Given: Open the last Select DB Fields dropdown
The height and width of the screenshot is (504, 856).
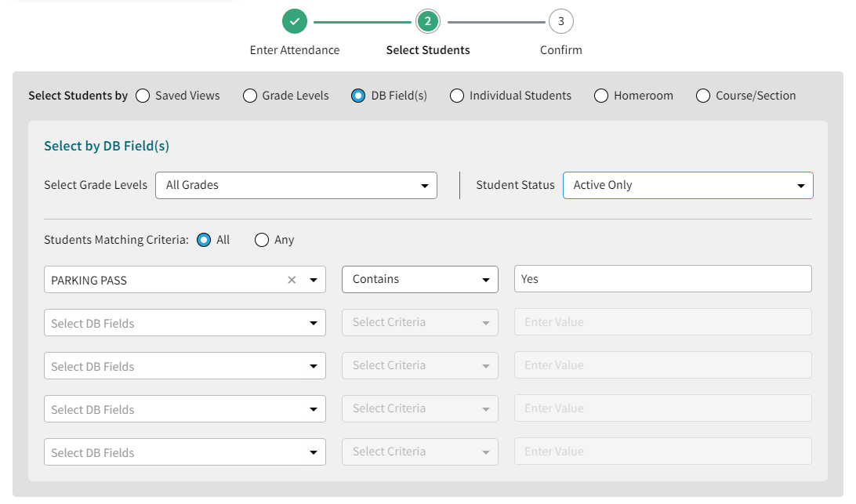Looking at the screenshot, I should (184, 452).
